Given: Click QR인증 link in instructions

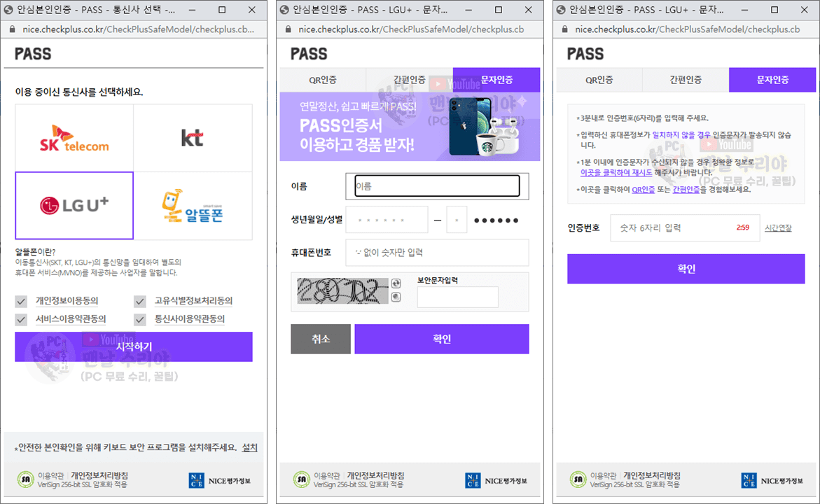Looking at the screenshot, I should pos(644,190).
